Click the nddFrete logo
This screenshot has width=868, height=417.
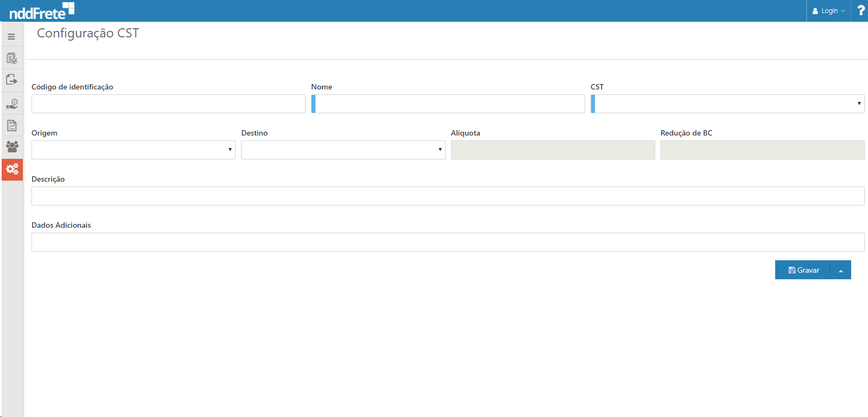(x=42, y=11)
